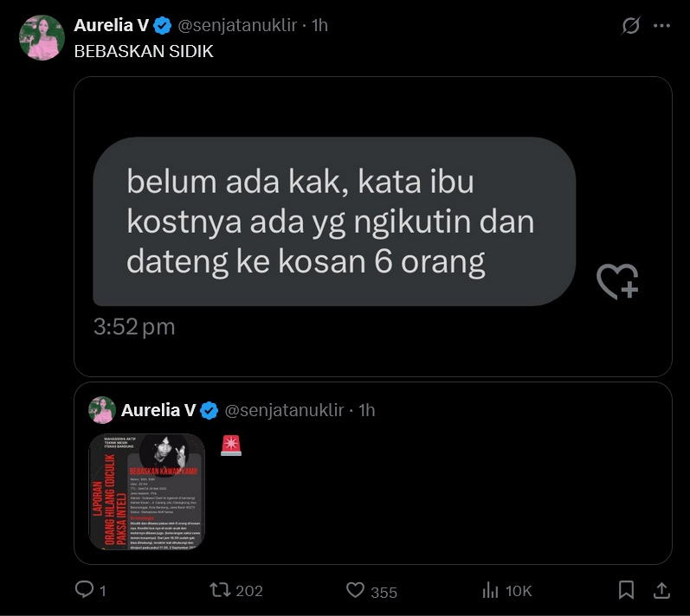690x616 pixels.
Task: Open the screenshot image of chat message
Action: (x=373, y=227)
